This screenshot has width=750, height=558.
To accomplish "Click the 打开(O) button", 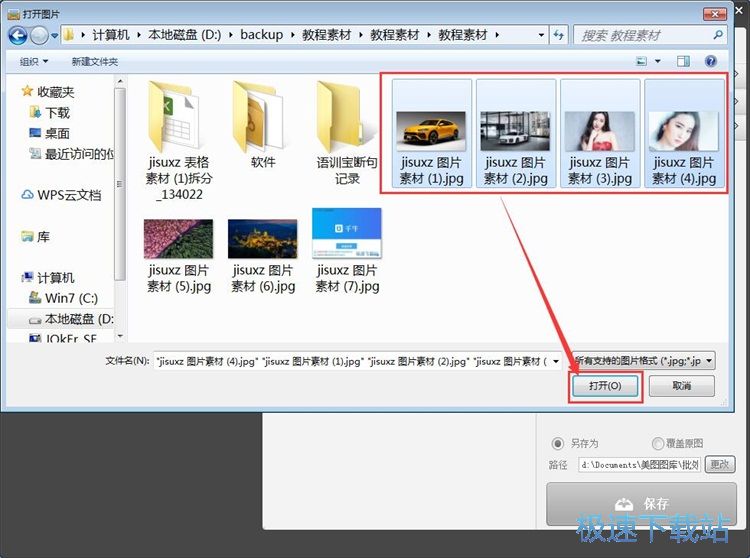I will point(605,385).
